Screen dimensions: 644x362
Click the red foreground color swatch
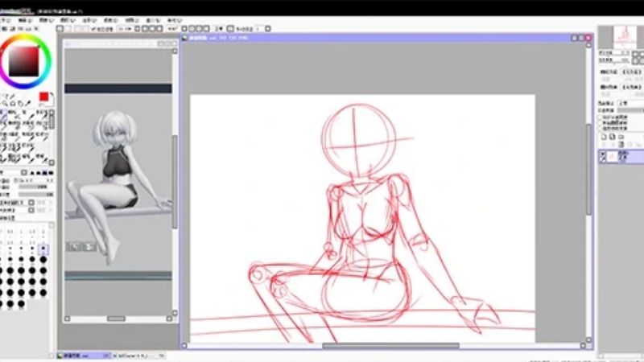click(x=44, y=97)
